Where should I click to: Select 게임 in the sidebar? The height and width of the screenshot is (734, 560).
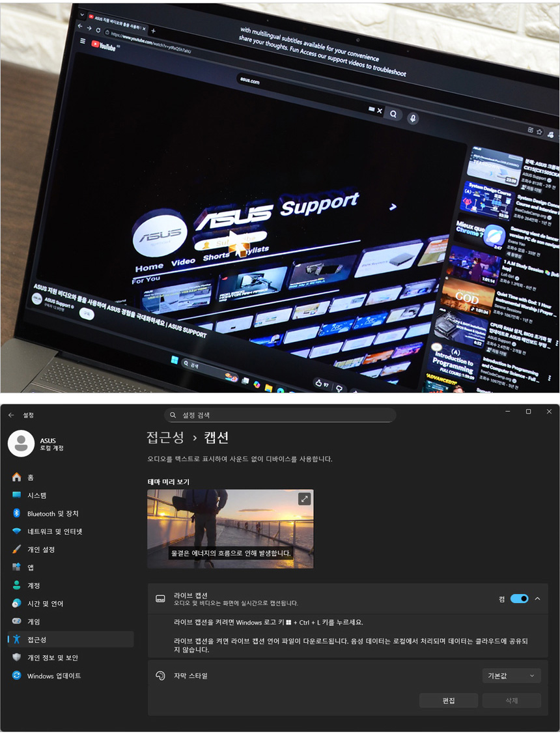tap(33, 622)
